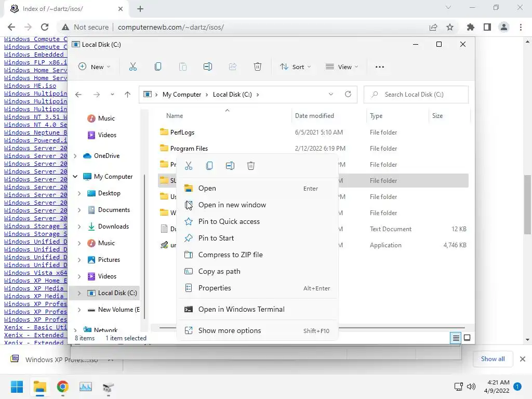This screenshot has width=532, height=399.
Task: Open Chrome from taskbar
Action: (63, 387)
